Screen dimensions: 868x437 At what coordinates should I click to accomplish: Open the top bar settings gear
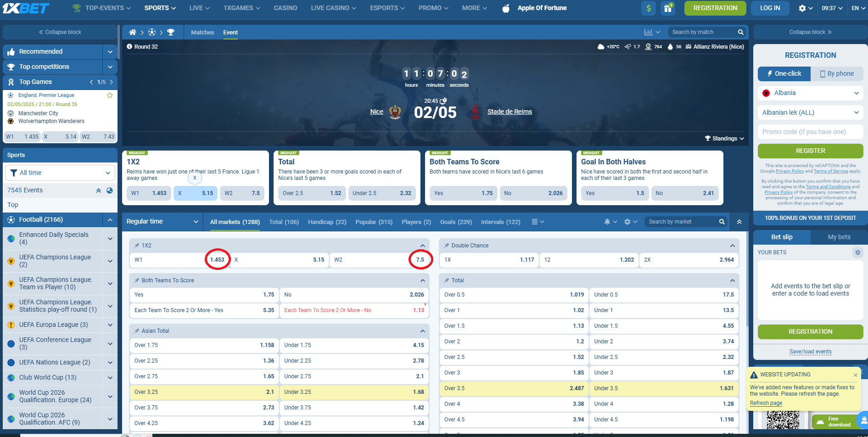(802, 8)
